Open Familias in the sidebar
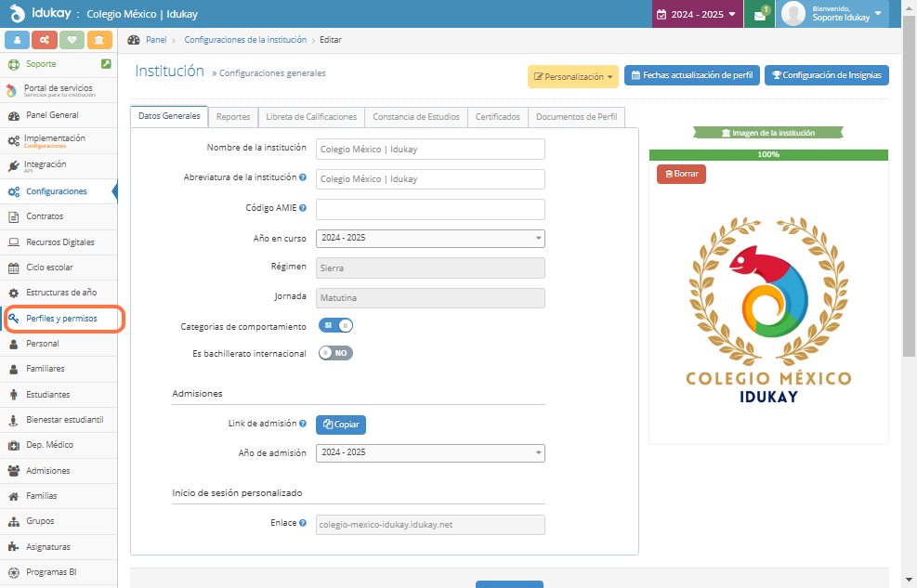 coord(59,496)
